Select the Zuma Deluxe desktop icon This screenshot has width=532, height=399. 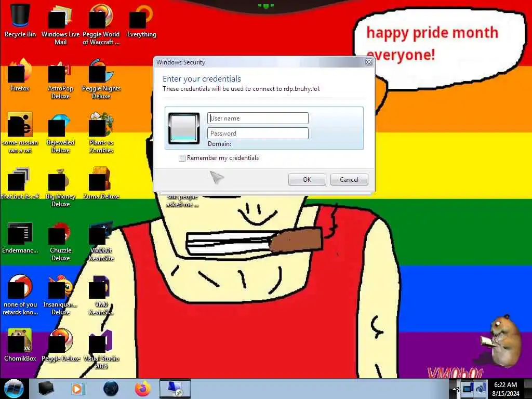[x=101, y=182]
